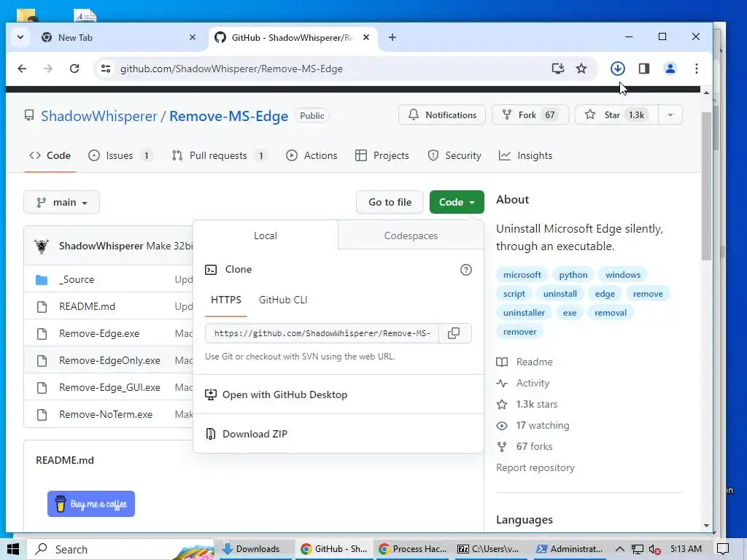747x560 pixels.
Task: Open the 17 watching link
Action: point(533,426)
